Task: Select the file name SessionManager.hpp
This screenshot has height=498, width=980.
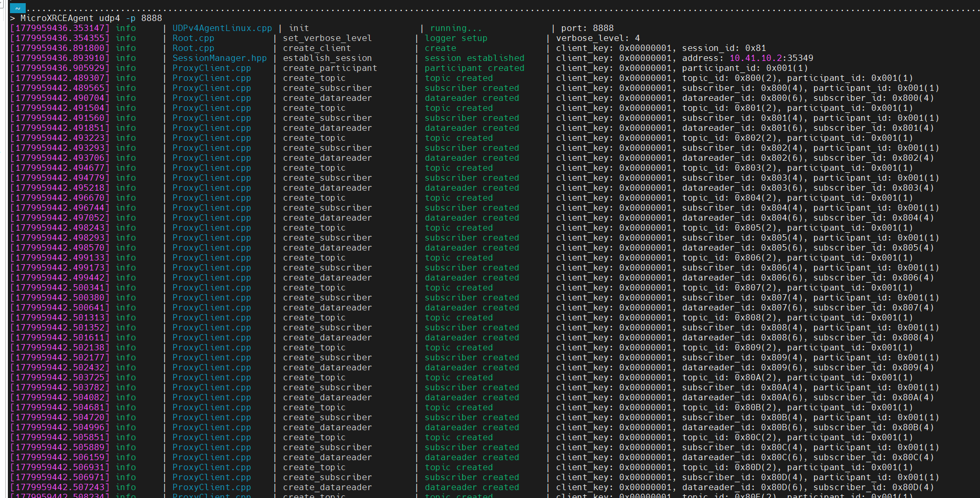Action: point(220,58)
